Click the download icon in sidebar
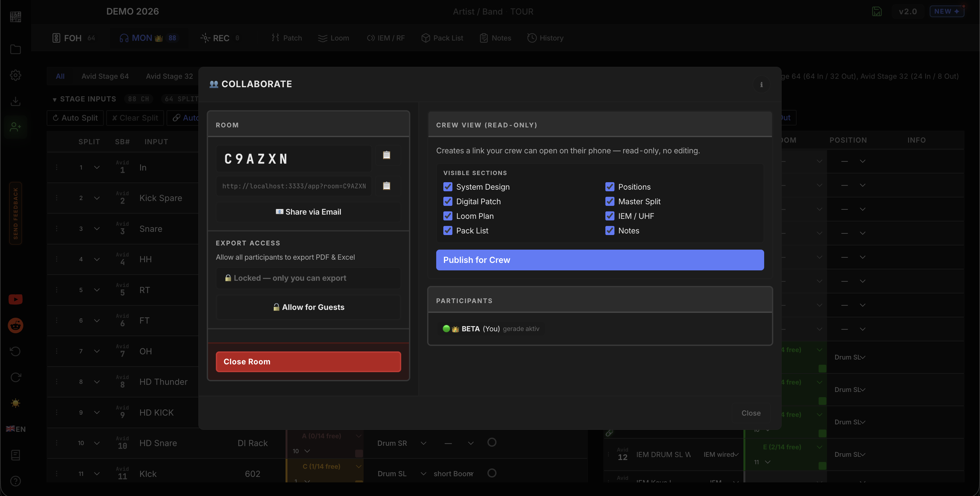This screenshot has height=496, width=980. point(15,101)
